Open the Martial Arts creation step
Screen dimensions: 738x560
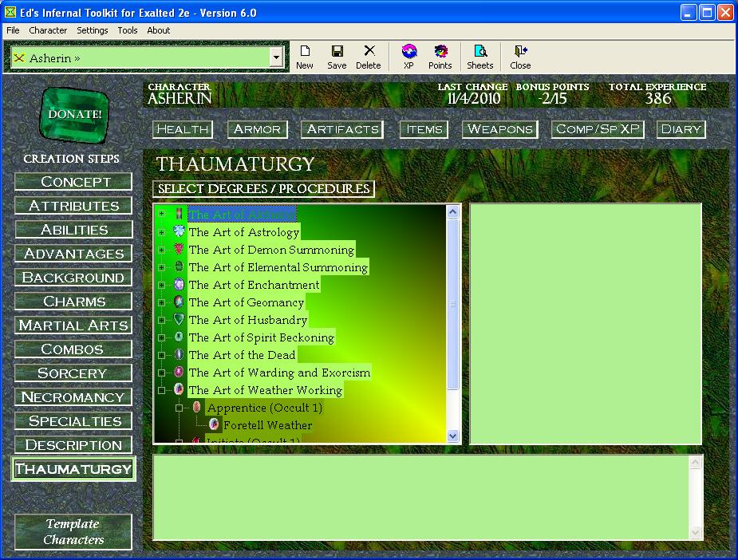tap(73, 325)
